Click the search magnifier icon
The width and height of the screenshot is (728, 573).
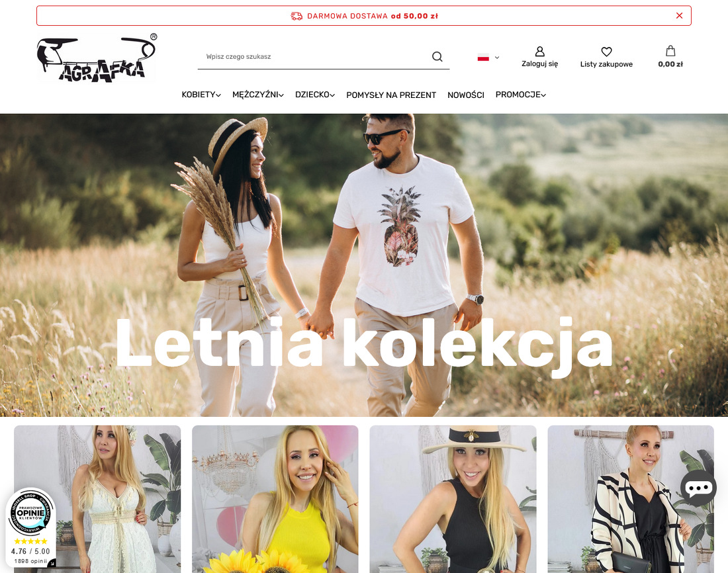[437, 57]
